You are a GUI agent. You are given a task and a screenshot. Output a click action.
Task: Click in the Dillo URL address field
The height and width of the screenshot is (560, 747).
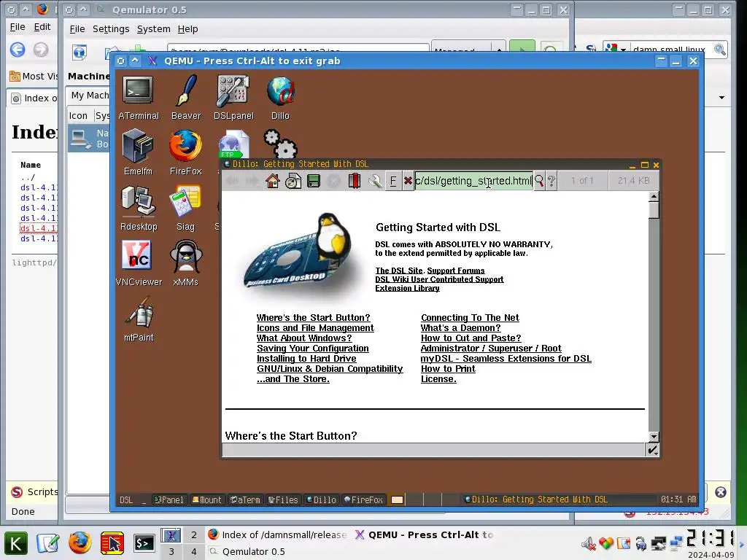(x=473, y=181)
